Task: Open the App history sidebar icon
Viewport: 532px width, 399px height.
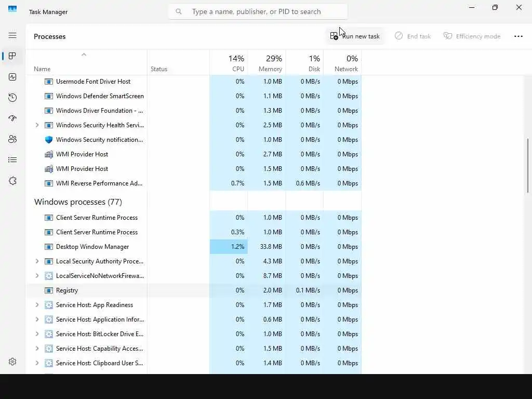Action: coord(12,98)
